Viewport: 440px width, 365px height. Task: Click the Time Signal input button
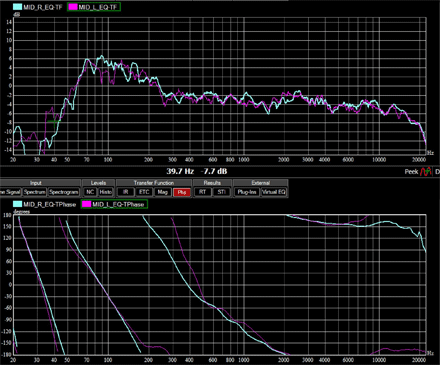pos(10,192)
